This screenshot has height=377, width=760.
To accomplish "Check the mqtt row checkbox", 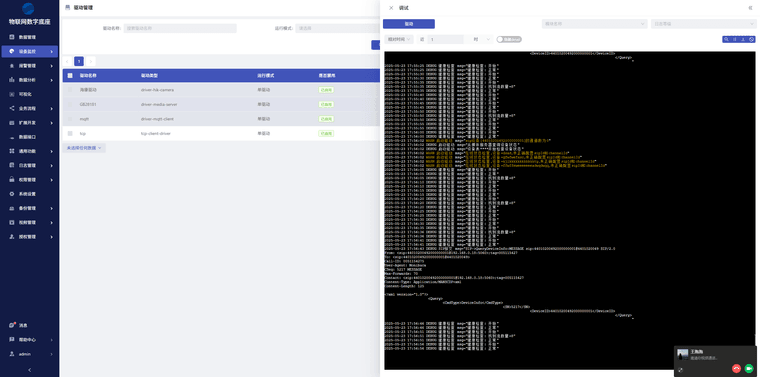I will click(x=70, y=119).
